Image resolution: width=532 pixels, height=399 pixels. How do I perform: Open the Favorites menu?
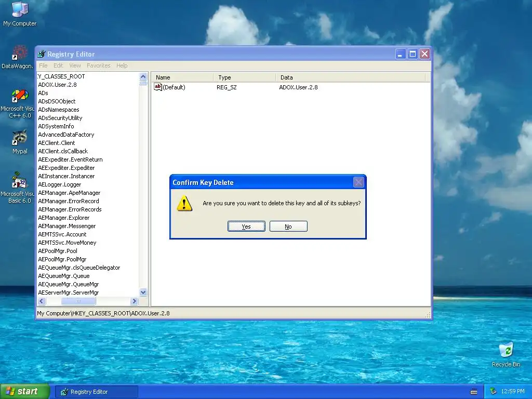[x=98, y=65]
